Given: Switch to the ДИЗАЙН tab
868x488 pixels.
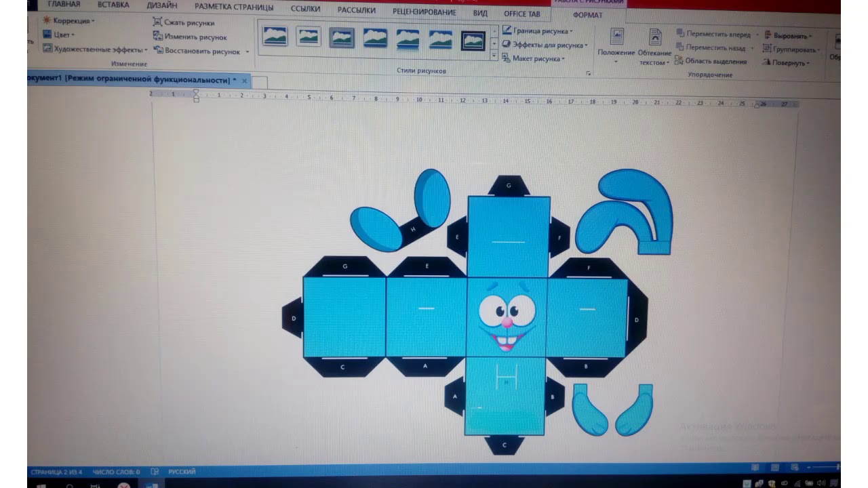Looking at the screenshot, I should pyautogui.click(x=162, y=5).
